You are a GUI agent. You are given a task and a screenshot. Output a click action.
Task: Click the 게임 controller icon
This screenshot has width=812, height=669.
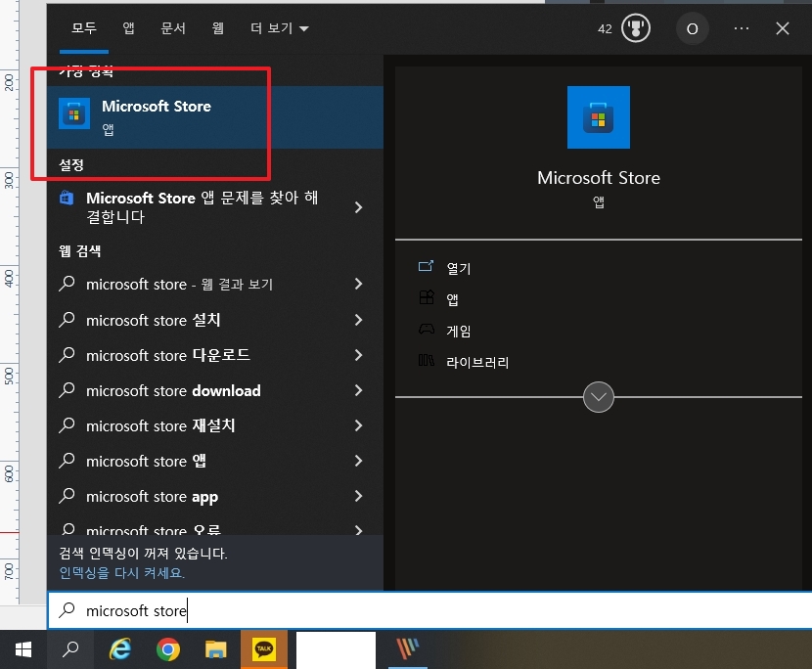(427, 330)
